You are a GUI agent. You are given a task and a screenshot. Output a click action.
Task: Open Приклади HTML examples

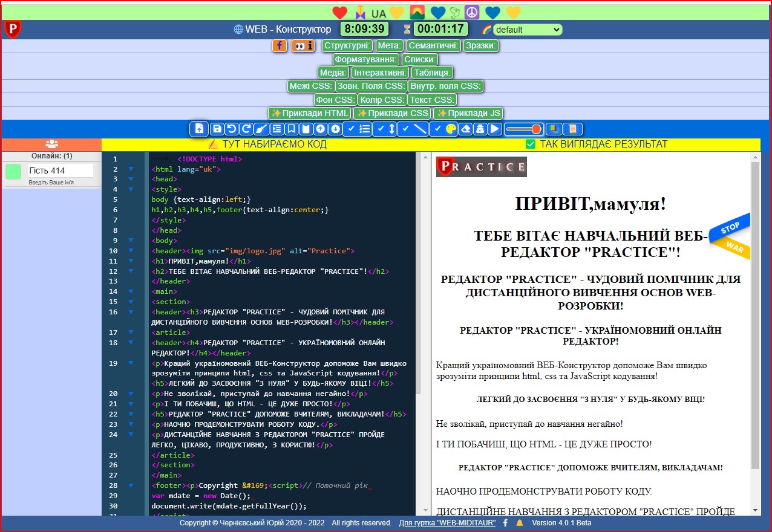coord(310,113)
